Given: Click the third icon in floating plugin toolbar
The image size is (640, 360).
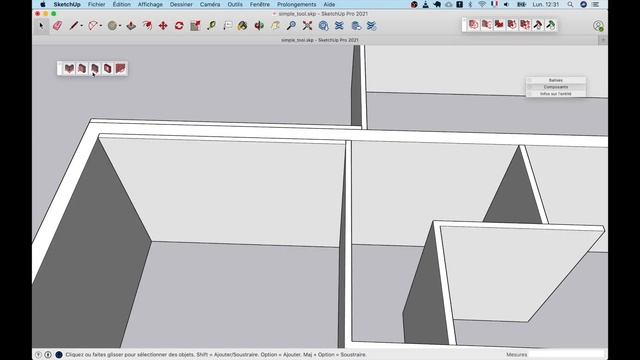Looking at the screenshot, I should point(95,69).
